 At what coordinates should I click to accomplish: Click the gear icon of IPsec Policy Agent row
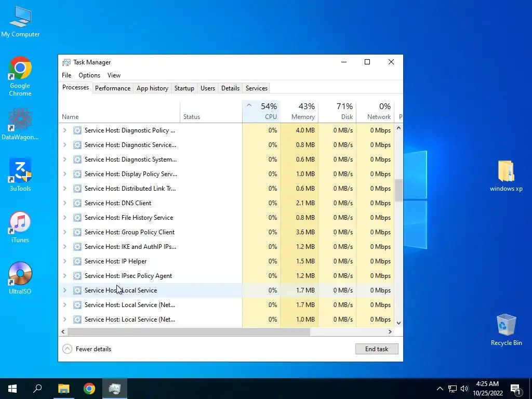point(77,276)
